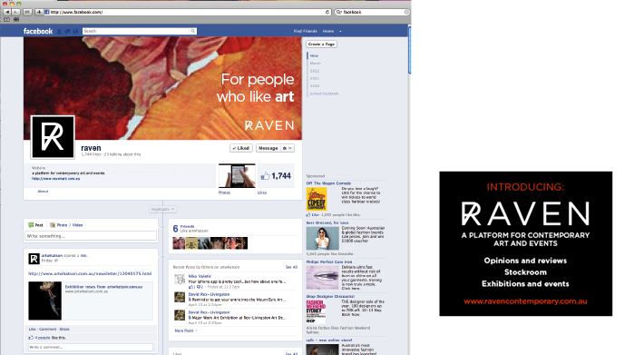This screenshot has width=644, height=355.
Task: Open the About link
Action: click(43, 192)
